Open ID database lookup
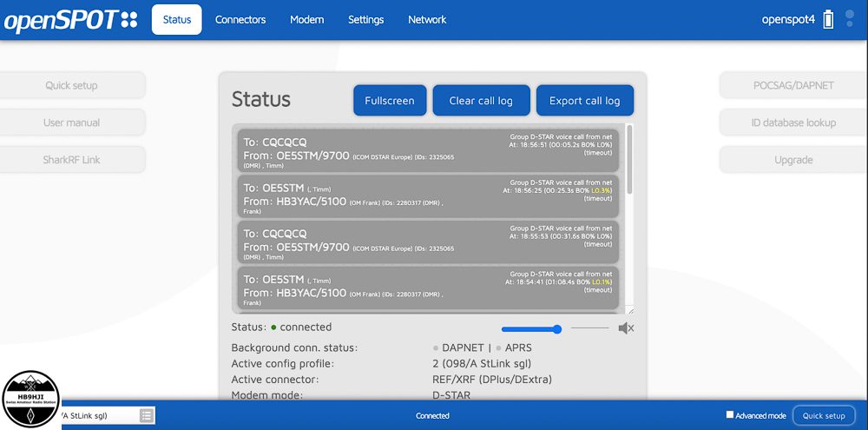Screen dimensions: 868x430 click(x=793, y=122)
